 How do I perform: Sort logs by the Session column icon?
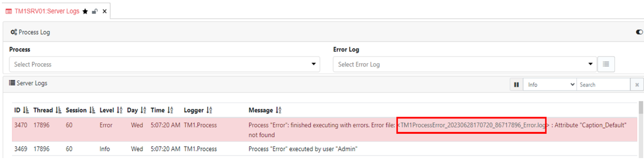(92, 110)
